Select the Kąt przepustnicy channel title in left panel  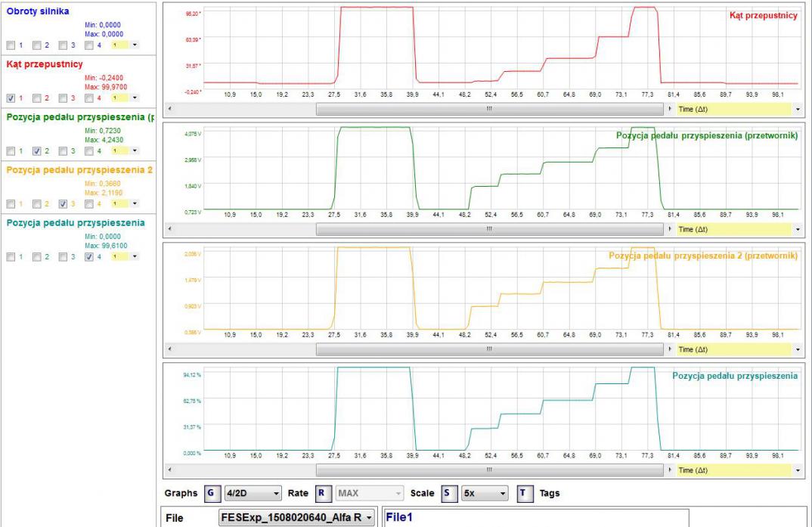click(45, 64)
